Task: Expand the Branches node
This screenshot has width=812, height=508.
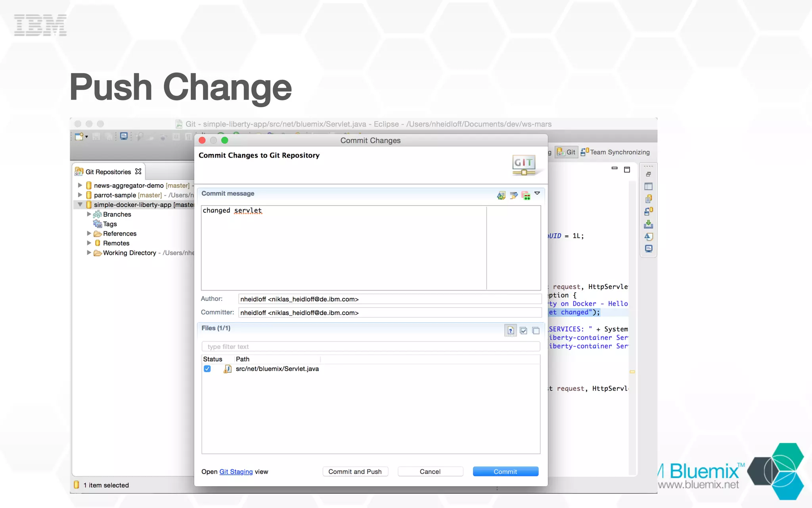Action: pyautogui.click(x=89, y=214)
